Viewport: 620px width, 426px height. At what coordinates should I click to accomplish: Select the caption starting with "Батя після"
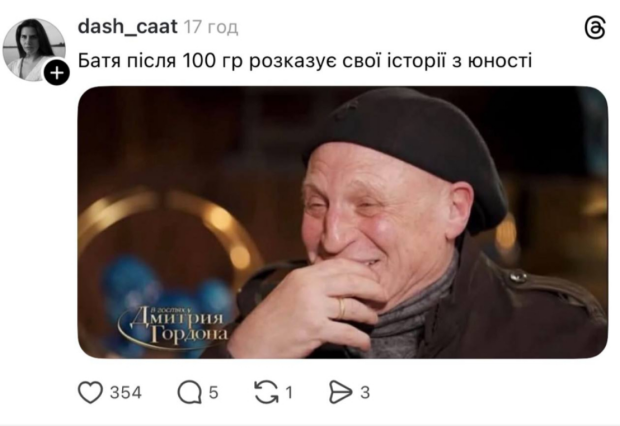click(304, 61)
